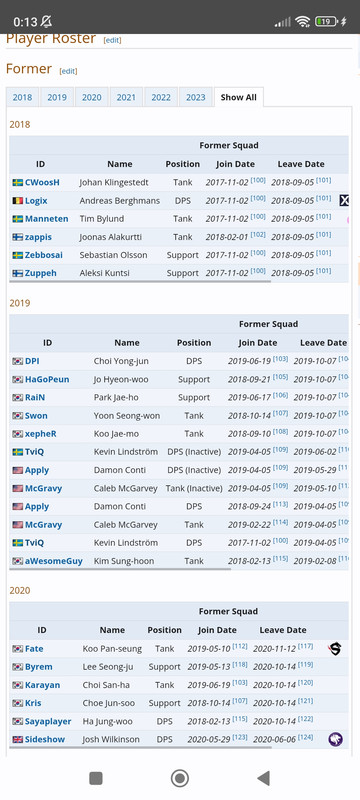Viewport: 360px width, 800px height.
Task: Tap the Android back navigation triangle
Action: point(263,778)
